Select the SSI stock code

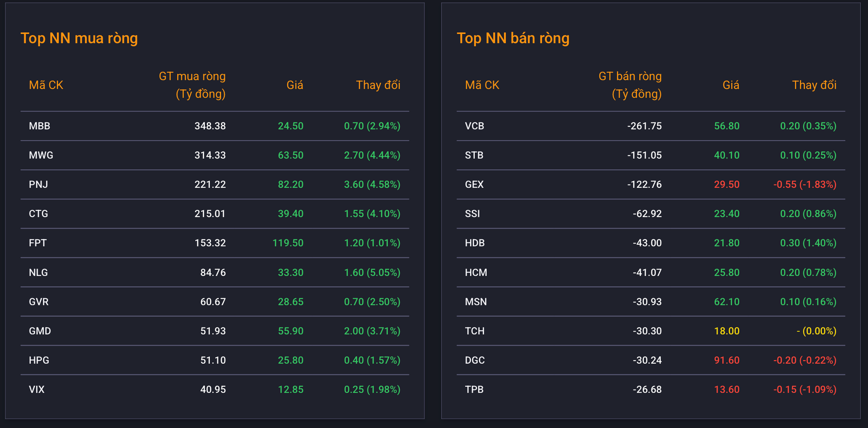[x=472, y=214]
